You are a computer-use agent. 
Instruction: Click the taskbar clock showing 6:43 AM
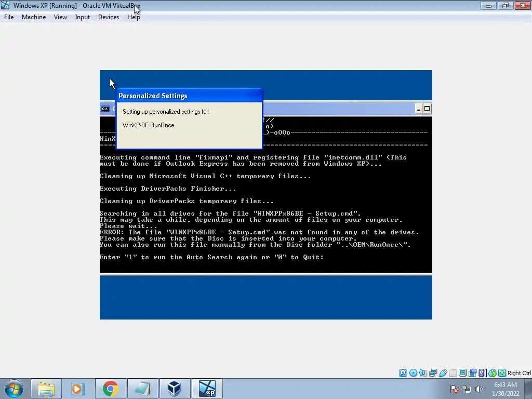[506, 389]
